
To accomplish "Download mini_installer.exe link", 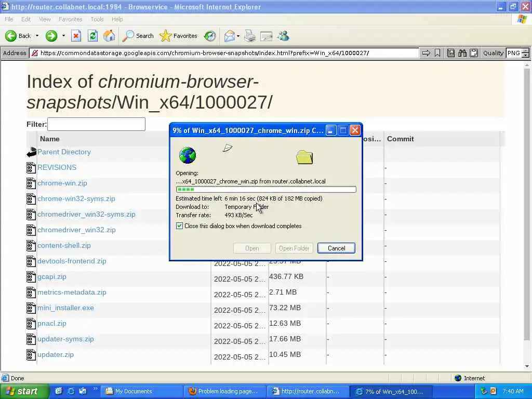I will [65, 308].
